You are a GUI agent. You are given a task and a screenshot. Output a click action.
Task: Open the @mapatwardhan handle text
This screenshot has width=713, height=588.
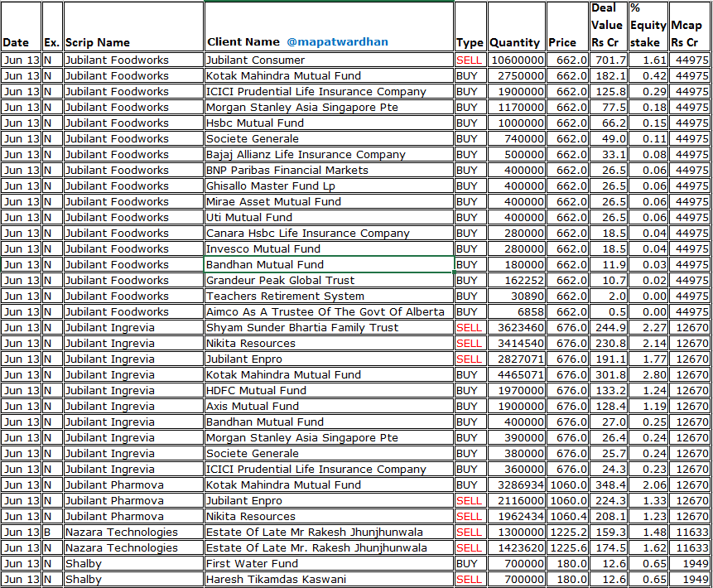337,42
